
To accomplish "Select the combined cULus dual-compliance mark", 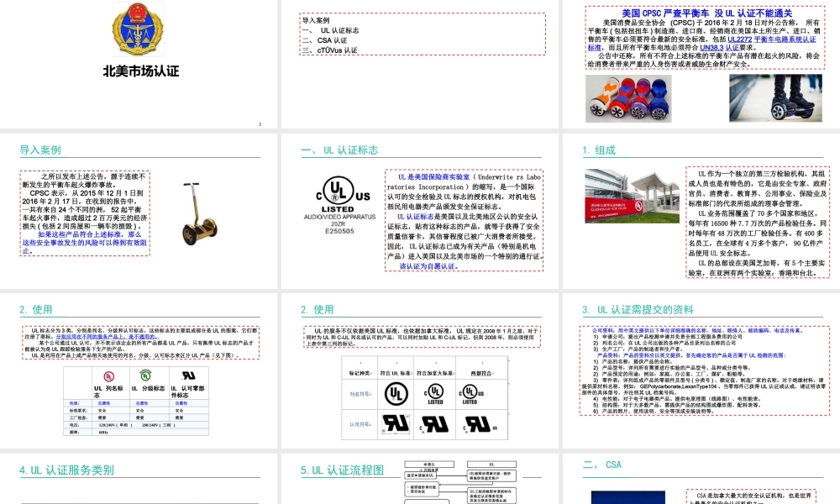I will [470, 393].
